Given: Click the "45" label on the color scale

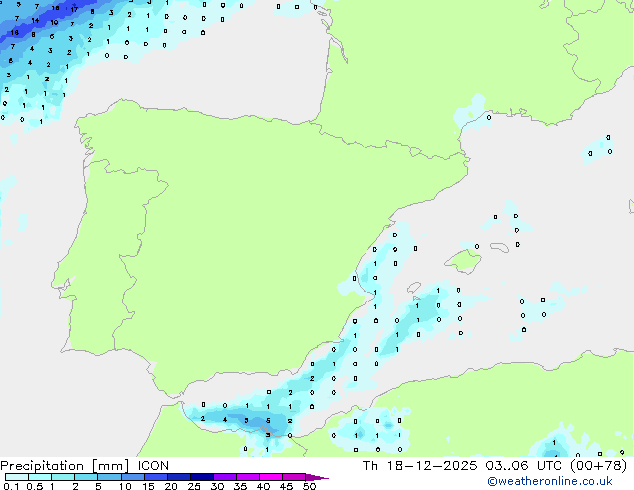Looking at the screenshot, I should pos(286,486).
